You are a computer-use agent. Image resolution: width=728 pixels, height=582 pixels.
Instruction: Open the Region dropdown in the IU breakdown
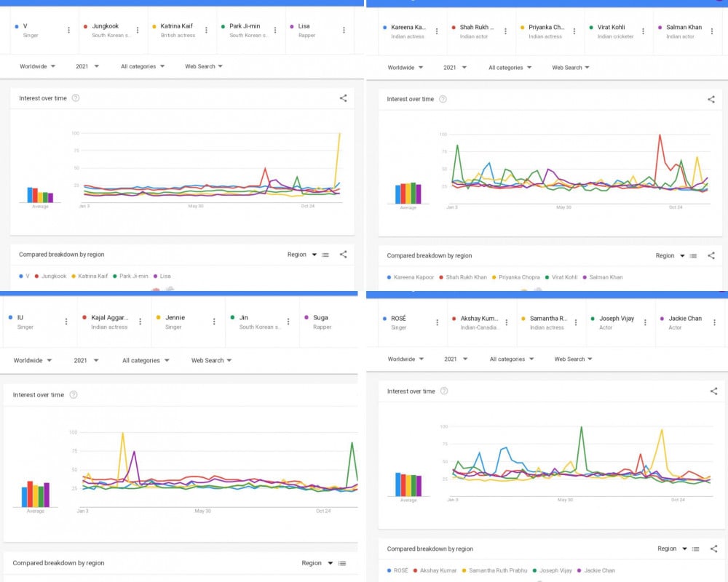tap(317, 562)
